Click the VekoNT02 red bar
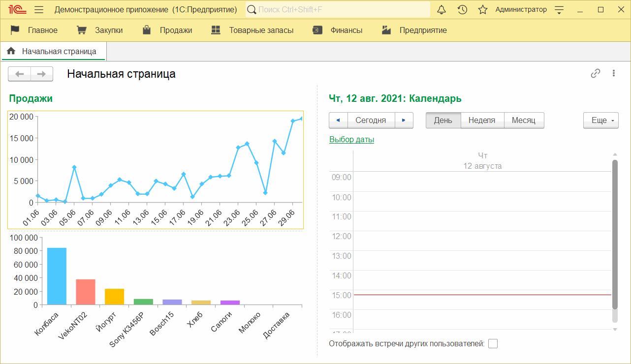 point(86,292)
